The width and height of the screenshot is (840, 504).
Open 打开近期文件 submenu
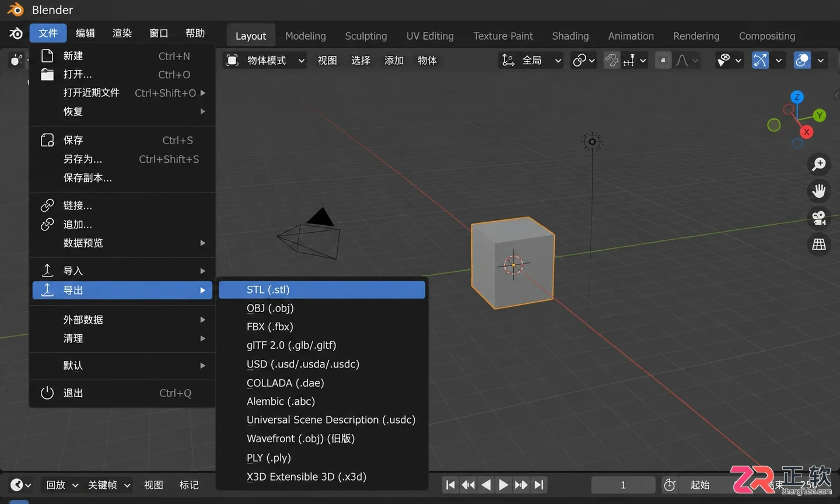[x=123, y=93]
